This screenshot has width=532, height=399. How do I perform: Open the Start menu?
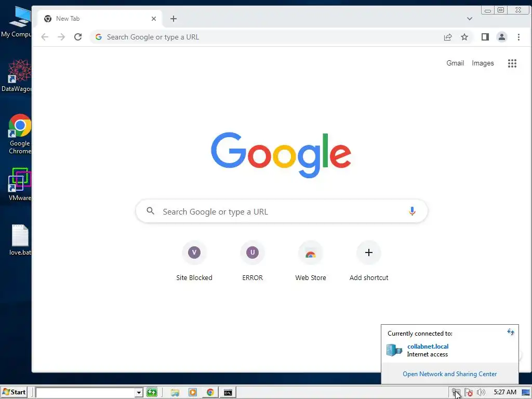point(14,392)
